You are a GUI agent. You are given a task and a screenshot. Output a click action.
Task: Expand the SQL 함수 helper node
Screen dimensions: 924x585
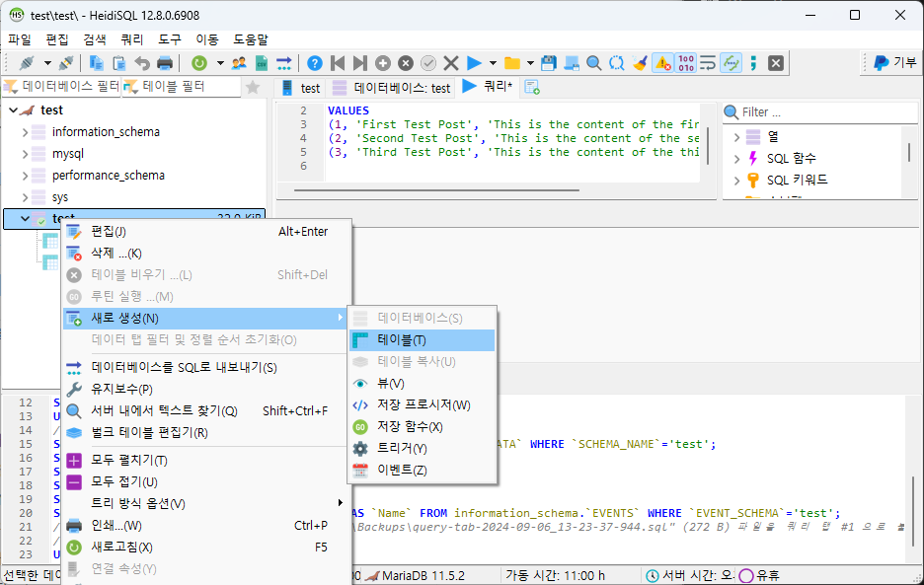[x=736, y=159]
